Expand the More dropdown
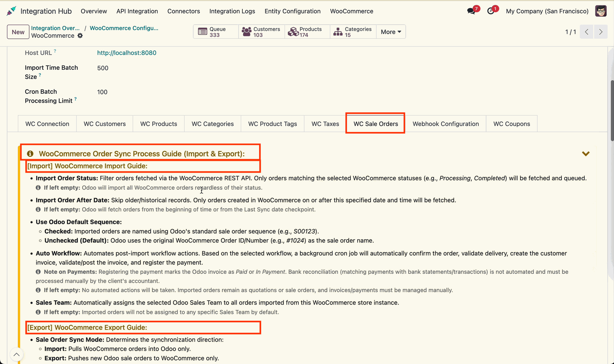The image size is (614, 364). [x=391, y=32]
